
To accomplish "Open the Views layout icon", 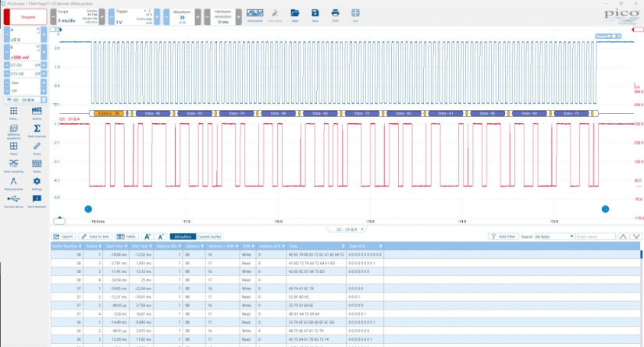I will 13,148.
